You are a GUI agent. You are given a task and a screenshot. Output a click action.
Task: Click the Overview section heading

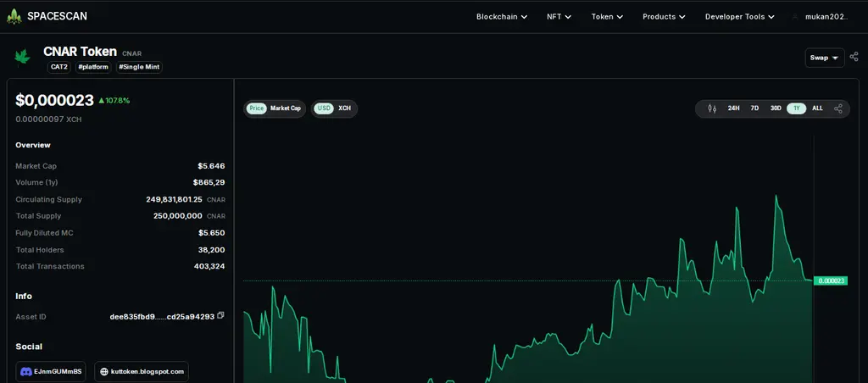[33, 145]
